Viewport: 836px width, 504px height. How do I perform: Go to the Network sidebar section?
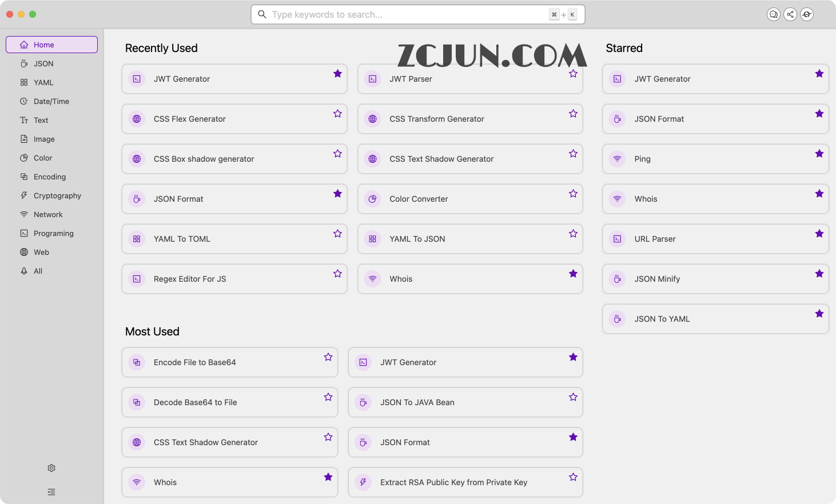(x=48, y=214)
